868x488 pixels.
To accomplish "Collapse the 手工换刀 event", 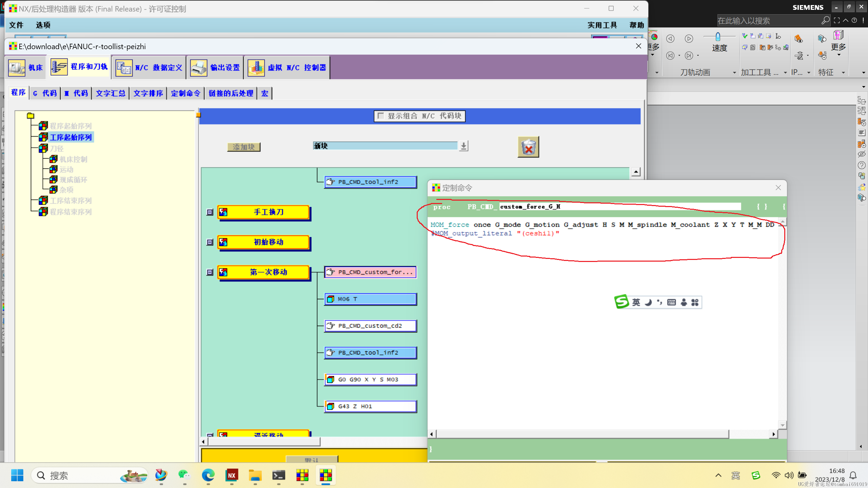I will [210, 212].
